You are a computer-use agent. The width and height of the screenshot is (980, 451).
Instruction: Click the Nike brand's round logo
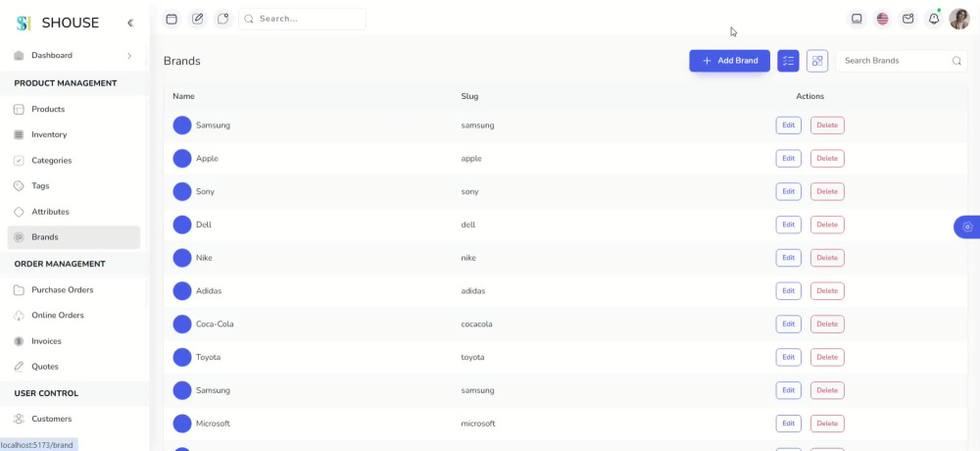(182, 258)
